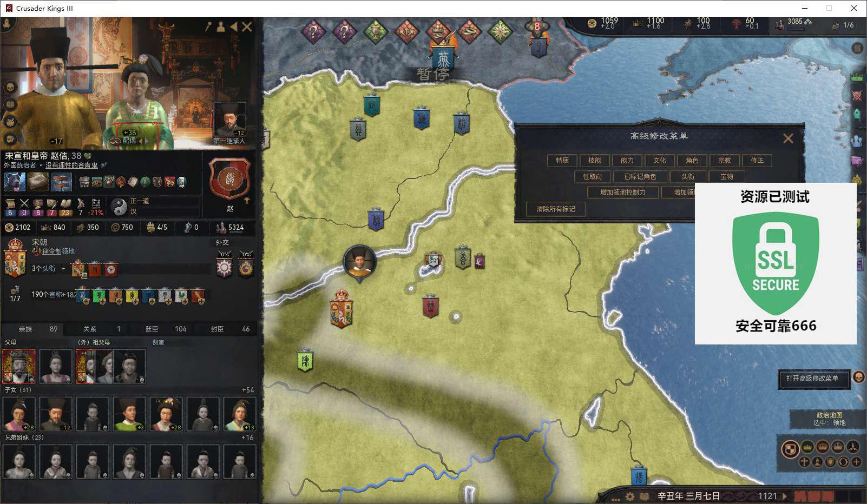Expand map modes with plus icon
This screenshot has width=867, height=504.
pos(856,462)
